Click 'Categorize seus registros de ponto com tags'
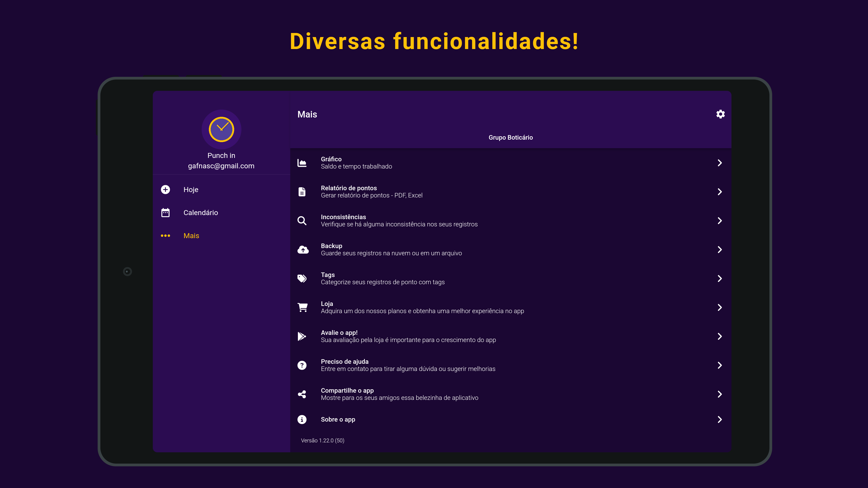 tap(383, 282)
